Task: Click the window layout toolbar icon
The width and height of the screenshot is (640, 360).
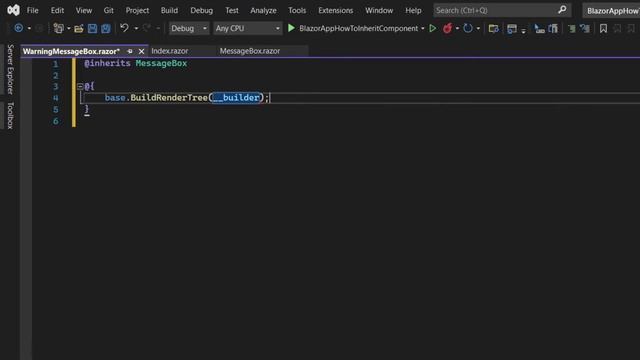Action: coord(511,28)
